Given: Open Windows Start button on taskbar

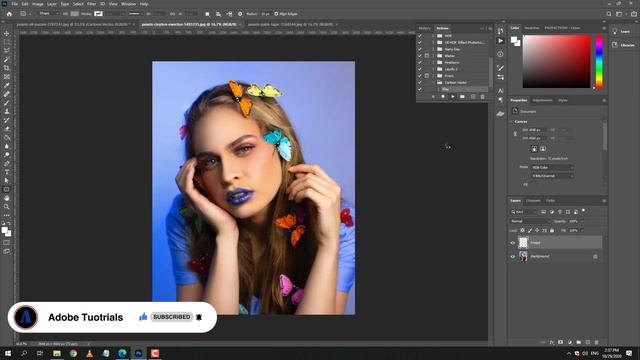Looking at the screenshot, I should pyautogui.click(x=8, y=353).
